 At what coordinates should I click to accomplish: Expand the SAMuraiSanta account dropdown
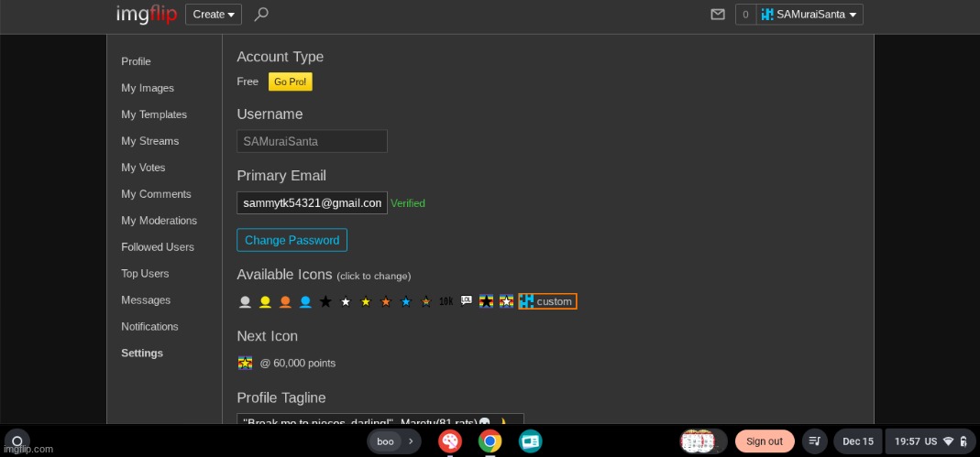click(809, 15)
